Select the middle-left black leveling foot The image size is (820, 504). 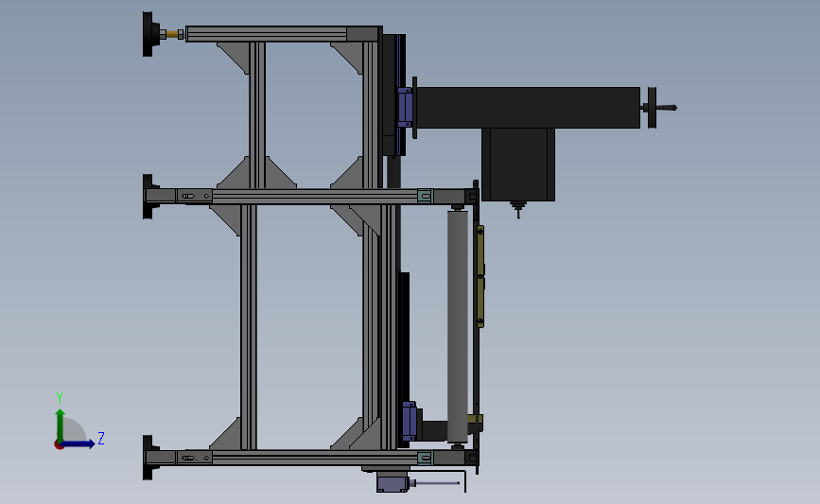149,197
